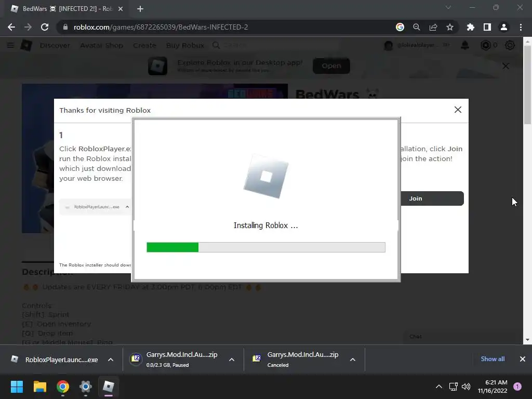
Task: Open File Explorer from the taskbar
Action: [39, 387]
